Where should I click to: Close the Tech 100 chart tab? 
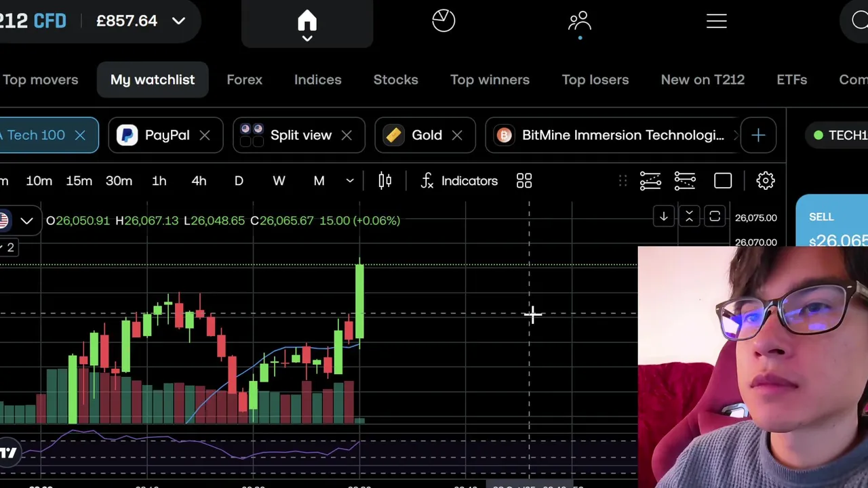pos(80,135)
